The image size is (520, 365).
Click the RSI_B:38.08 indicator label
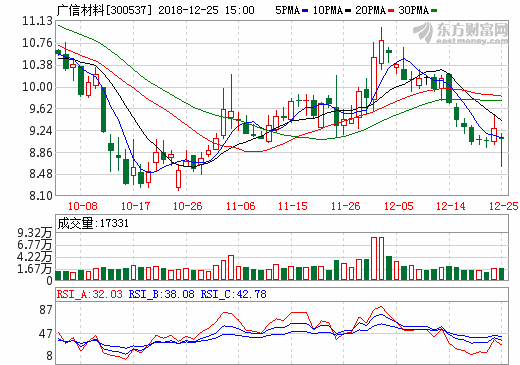pyautogui.click(x=162, y=294)
